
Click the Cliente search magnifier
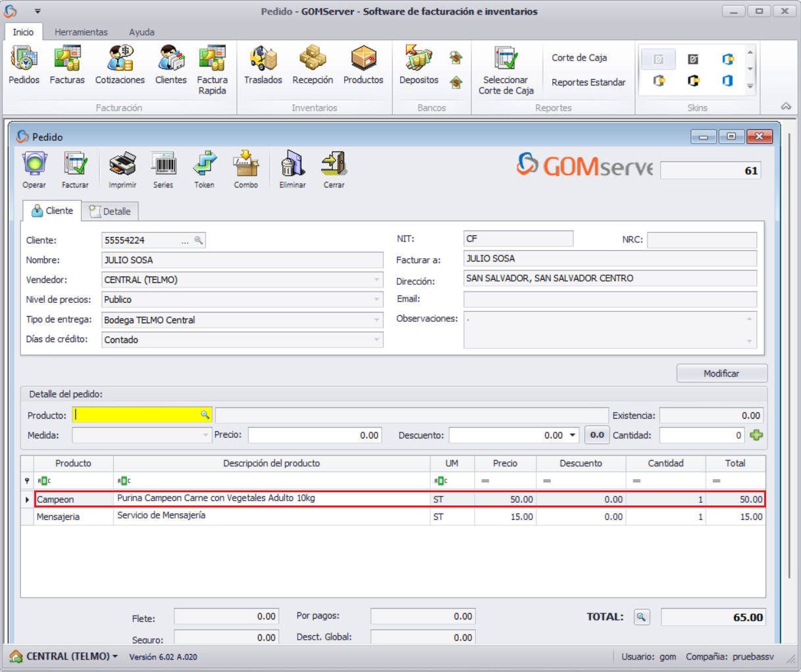[198, 240]
